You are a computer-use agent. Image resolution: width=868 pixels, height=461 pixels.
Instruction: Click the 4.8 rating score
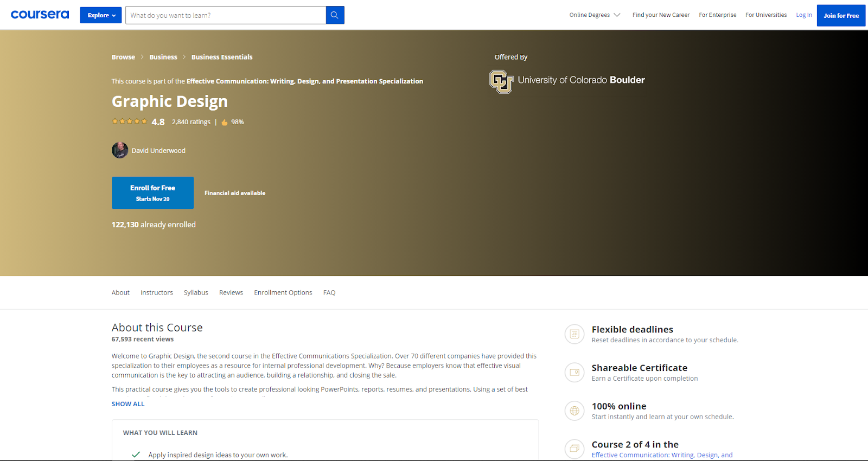(x=158, y=122)
